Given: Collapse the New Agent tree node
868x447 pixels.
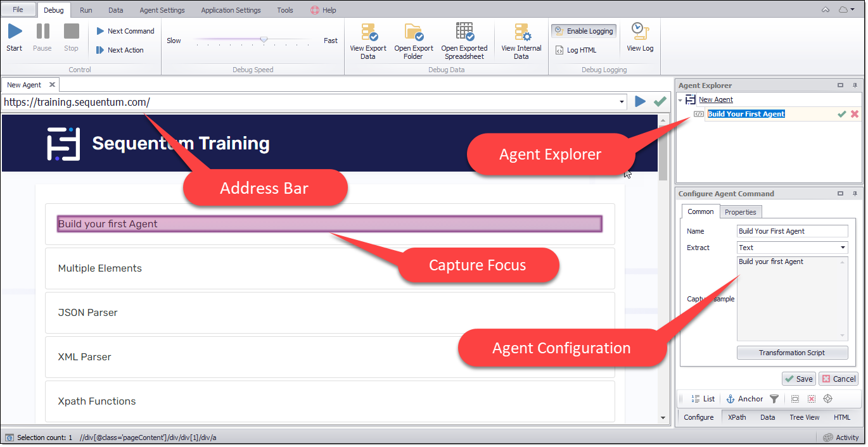Looking at the screenshot, I should tap(680, 100).
